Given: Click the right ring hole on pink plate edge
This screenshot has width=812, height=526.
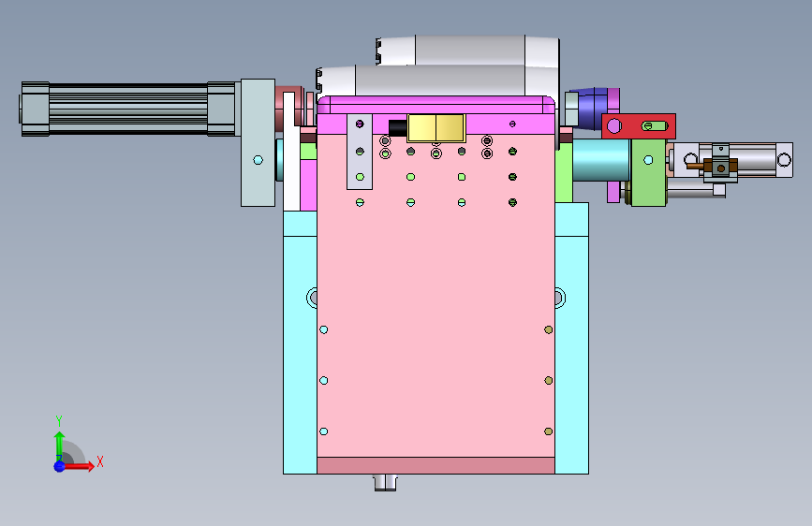Looking at the screenshot, I should click(x=559, y=298).
